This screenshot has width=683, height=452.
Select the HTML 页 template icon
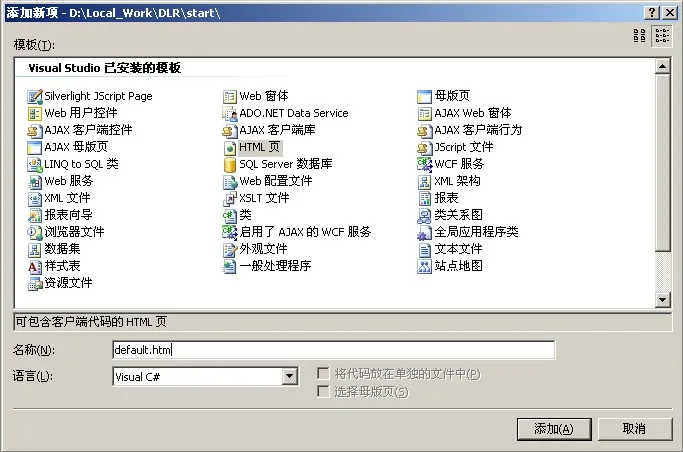[x=230, y=147]
